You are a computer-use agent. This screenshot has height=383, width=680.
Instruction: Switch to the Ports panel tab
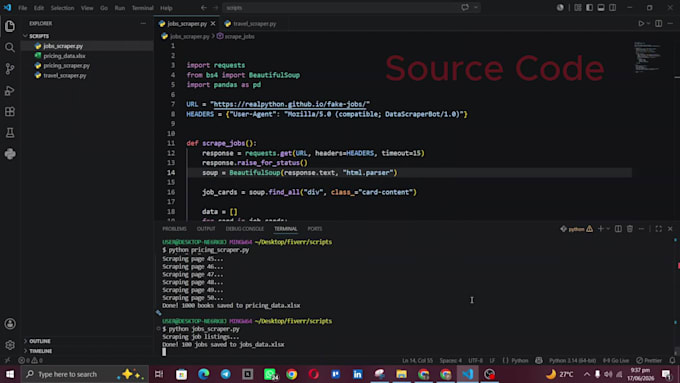(x=315, y=229)
